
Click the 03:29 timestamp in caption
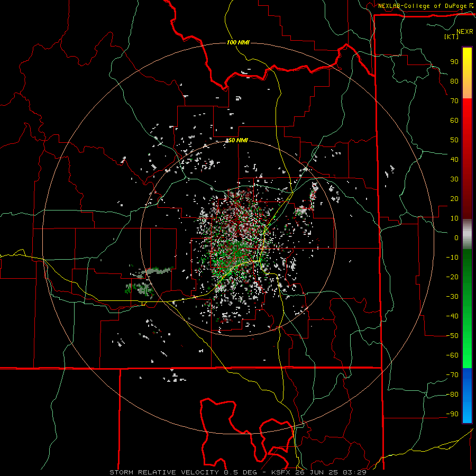click(x=354, y=472)
